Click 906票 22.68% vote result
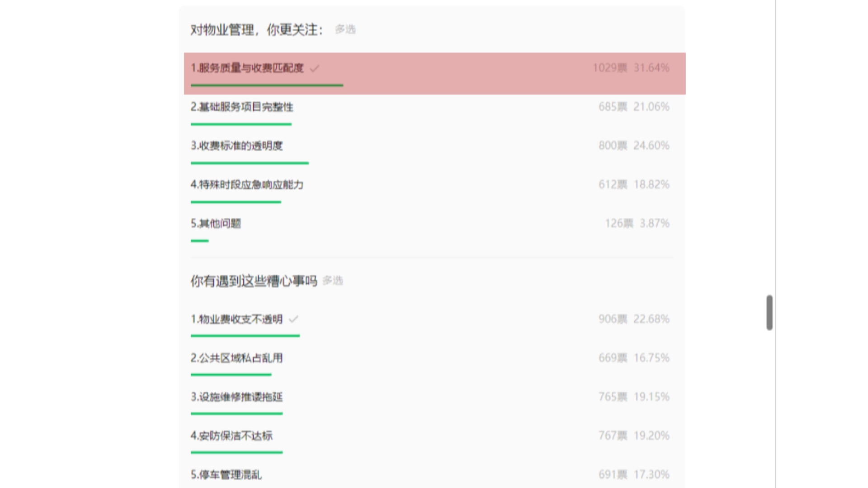 tap(634, 319)
